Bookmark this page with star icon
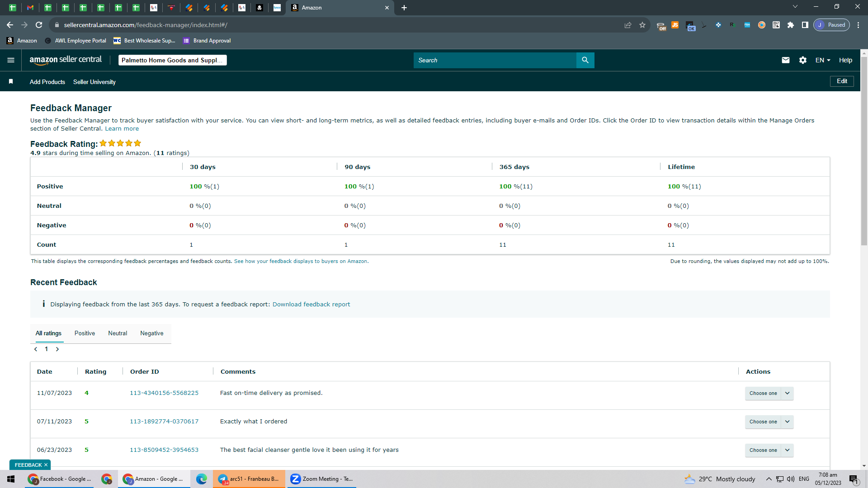Image resolution: width=868 pixels, height=488 pixels. (x=642, y=25)
